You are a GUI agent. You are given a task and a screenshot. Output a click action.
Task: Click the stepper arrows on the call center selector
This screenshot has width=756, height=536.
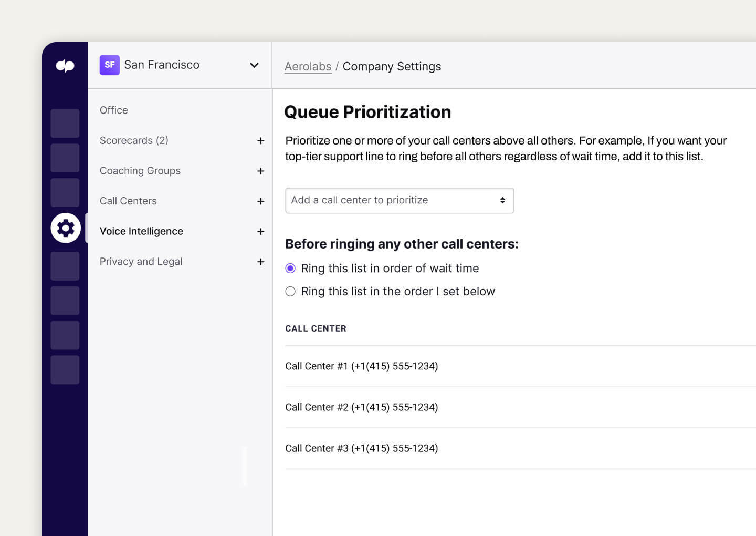tap(501, 200)
